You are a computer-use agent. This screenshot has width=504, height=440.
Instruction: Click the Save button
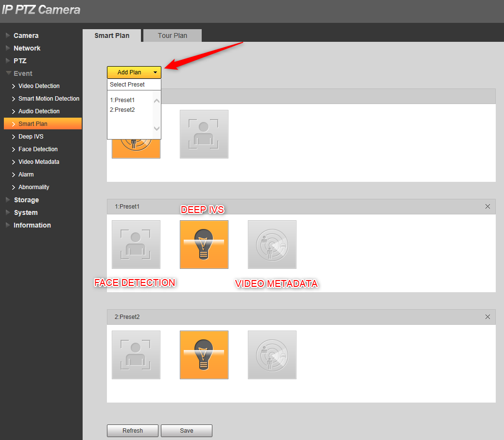pos(187,431)
